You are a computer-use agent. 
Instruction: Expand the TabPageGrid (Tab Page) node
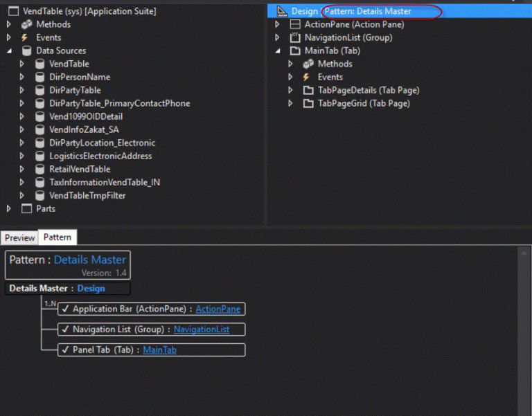(x=291, y=103)
